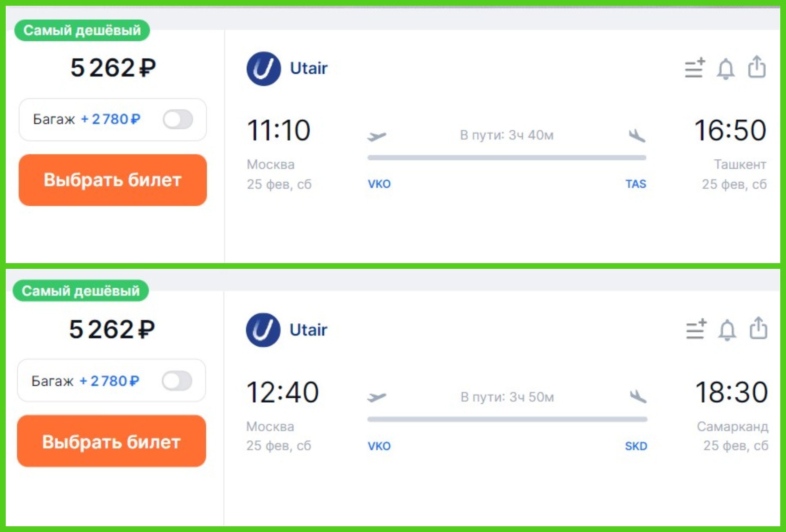
Task: Share the Moscow–Tashkent ticket
Action: 757,67
